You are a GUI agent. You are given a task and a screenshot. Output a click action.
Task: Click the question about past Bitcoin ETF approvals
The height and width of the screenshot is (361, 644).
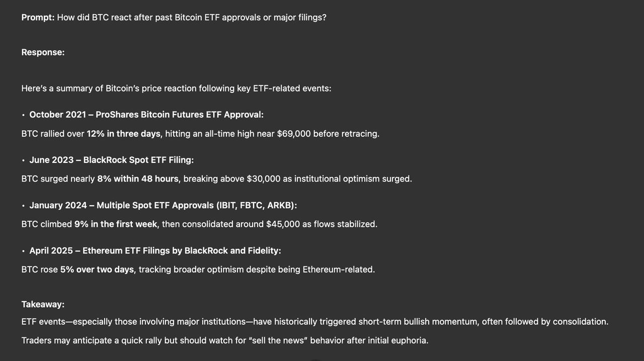coord(192,18)
